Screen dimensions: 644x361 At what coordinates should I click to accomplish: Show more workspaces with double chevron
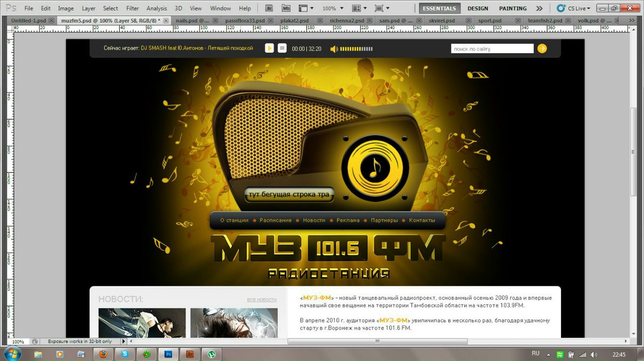pyautogui.click(x=539, y=8)
